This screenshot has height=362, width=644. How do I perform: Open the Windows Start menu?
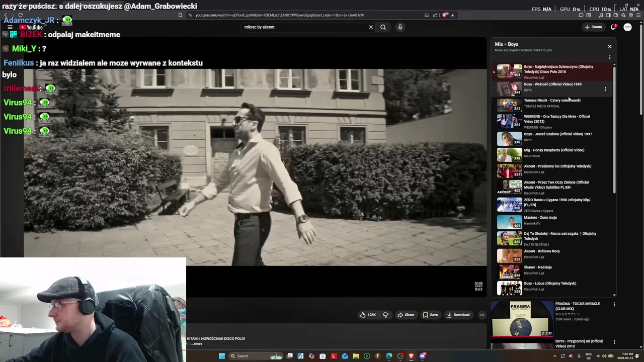click(x=222, y=356)
